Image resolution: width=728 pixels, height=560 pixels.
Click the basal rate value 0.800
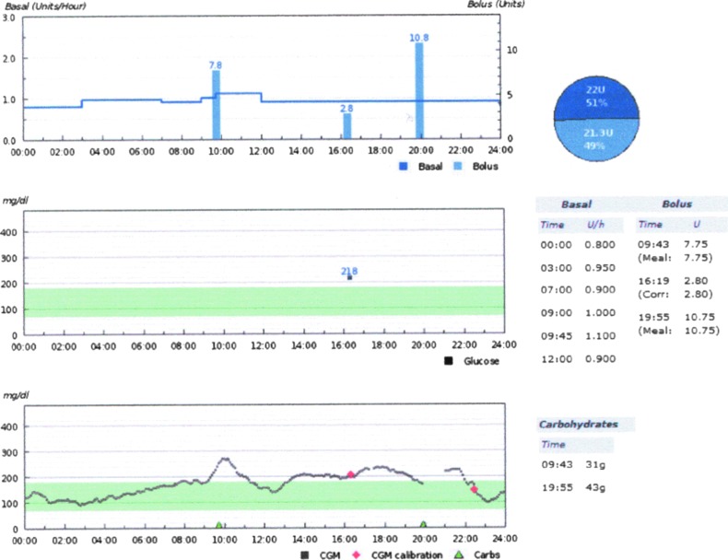click(x=600, y=244)
